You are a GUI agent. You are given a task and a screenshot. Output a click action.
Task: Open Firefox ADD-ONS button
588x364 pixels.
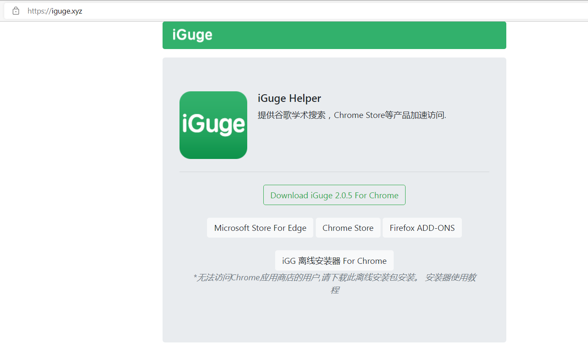422,228
